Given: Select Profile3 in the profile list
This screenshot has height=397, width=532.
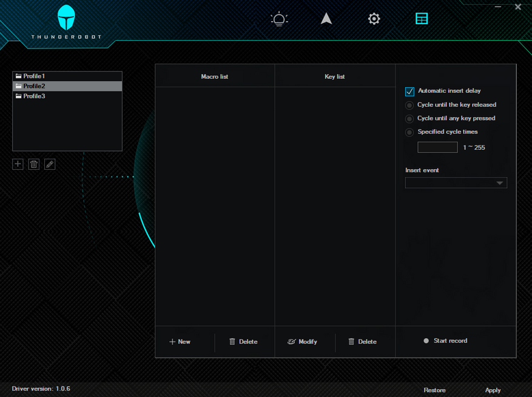Looking at the screenshot, I should 67,96.
